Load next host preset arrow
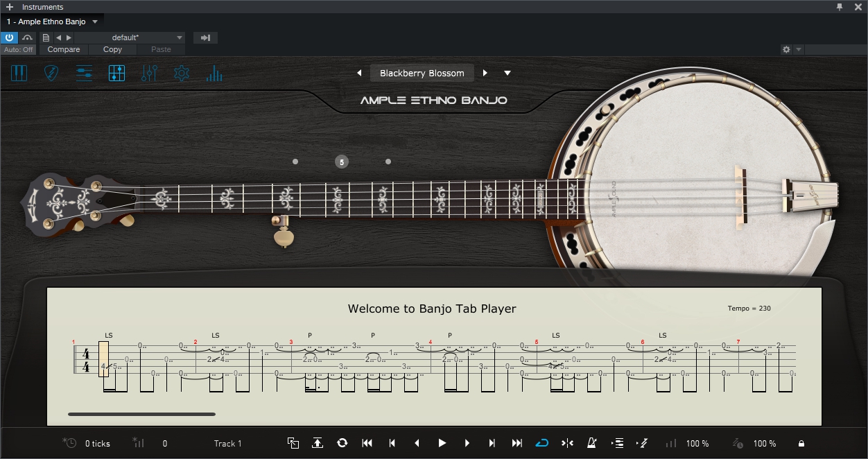 (x=69, y=37)
